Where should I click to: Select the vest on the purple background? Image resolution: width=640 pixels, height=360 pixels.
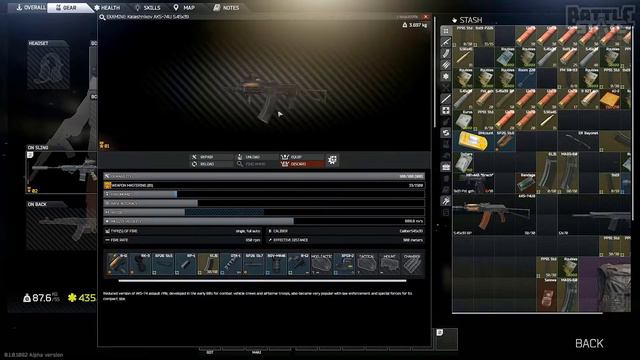tap(605, 284)
